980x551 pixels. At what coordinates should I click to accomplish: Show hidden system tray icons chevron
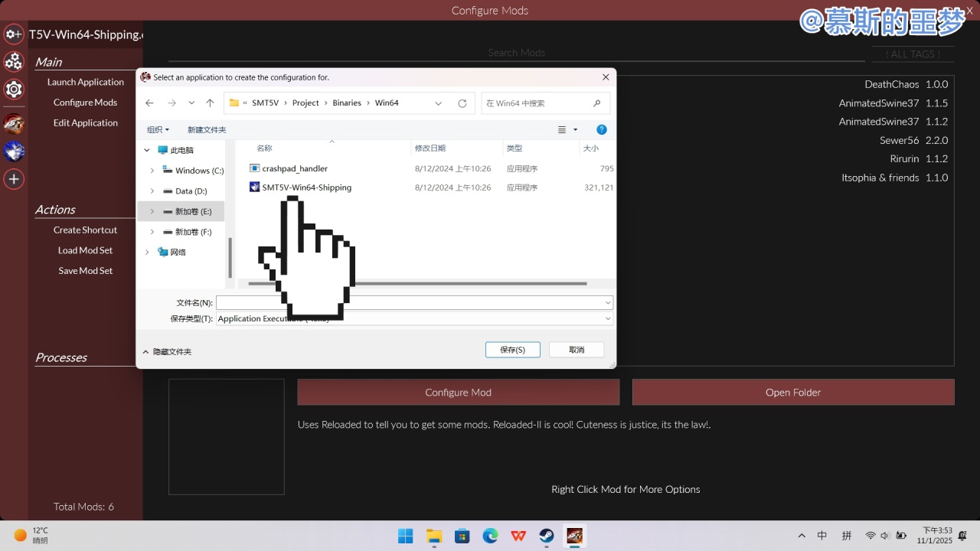802,536
